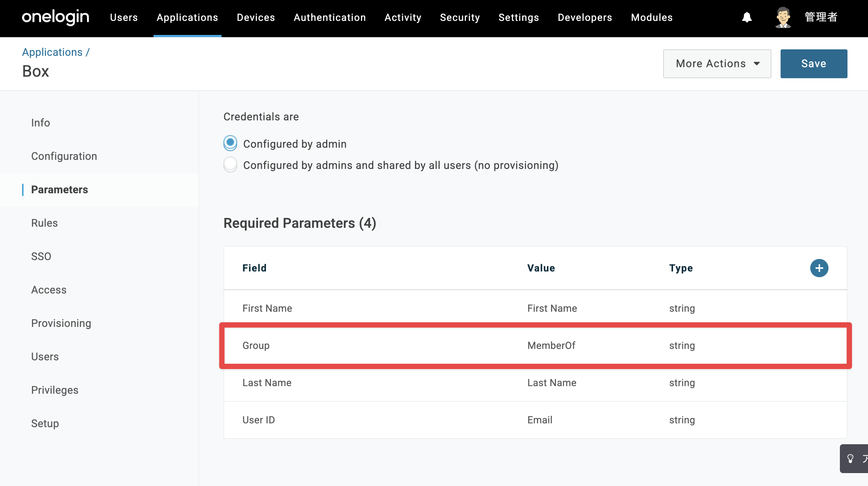Open the Last Name parameter row
The image size is (868, 486).
point(535,383)
